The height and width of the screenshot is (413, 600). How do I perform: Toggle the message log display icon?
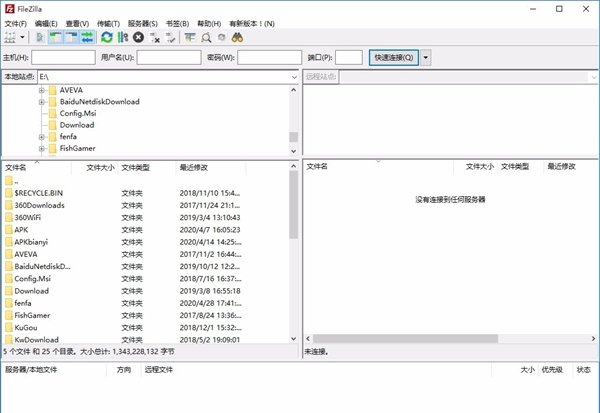click(x=40, y=38)
